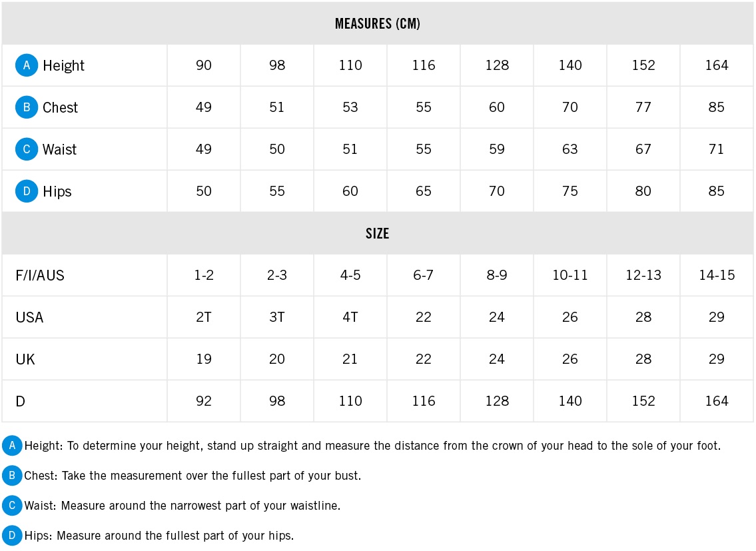The height and width of the screenshot is (551, 756).
Task: Select the MEASURES (CM) header
Action: (x=378, y=23)
